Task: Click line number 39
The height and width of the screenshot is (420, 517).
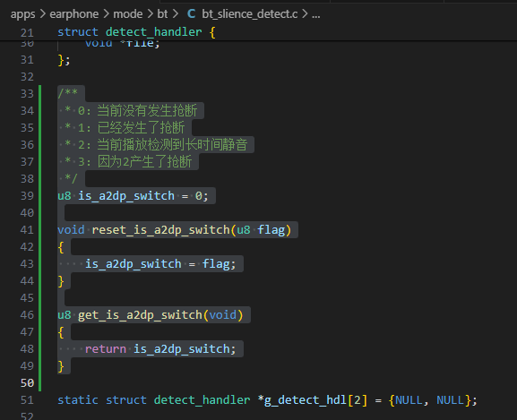Action: point(27,196)
